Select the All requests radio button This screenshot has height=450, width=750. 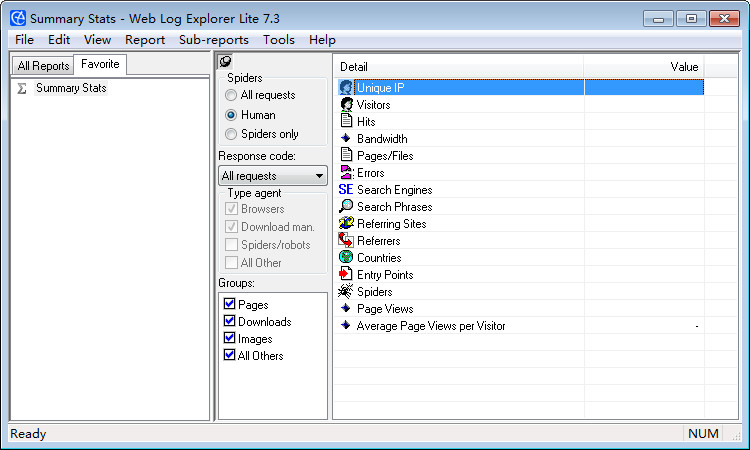[231, 95]
